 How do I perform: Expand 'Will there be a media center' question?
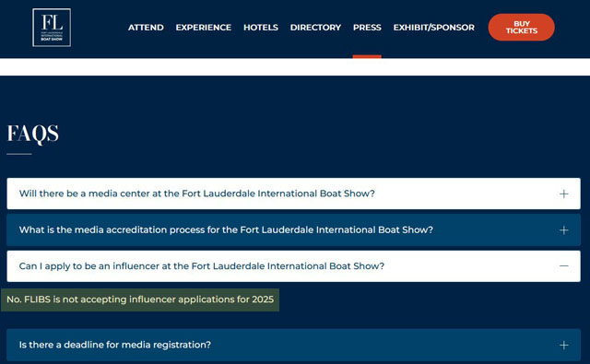point(293,194)
